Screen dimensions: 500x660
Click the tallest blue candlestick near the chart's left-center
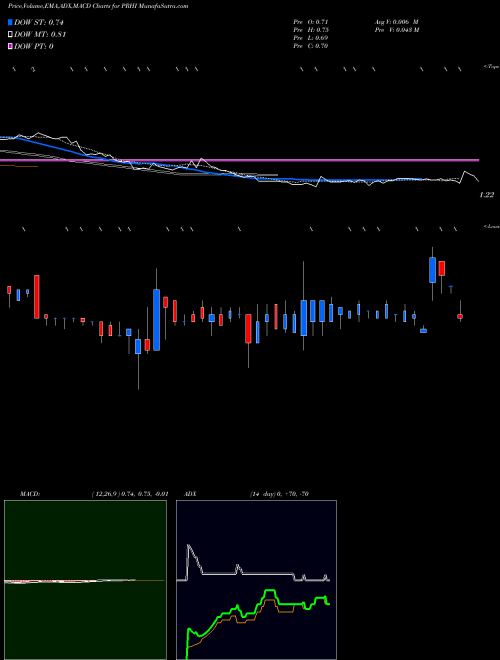[x=157, y=320]
